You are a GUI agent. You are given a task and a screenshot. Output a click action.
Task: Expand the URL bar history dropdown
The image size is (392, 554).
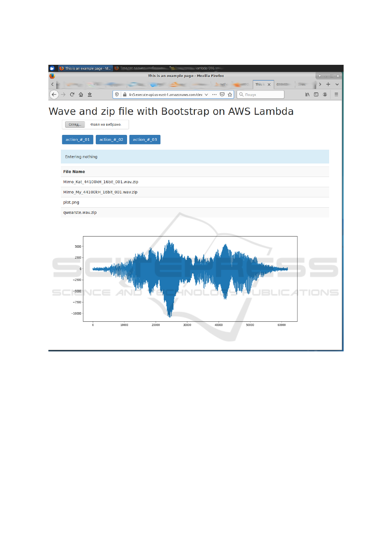(206, 94)
